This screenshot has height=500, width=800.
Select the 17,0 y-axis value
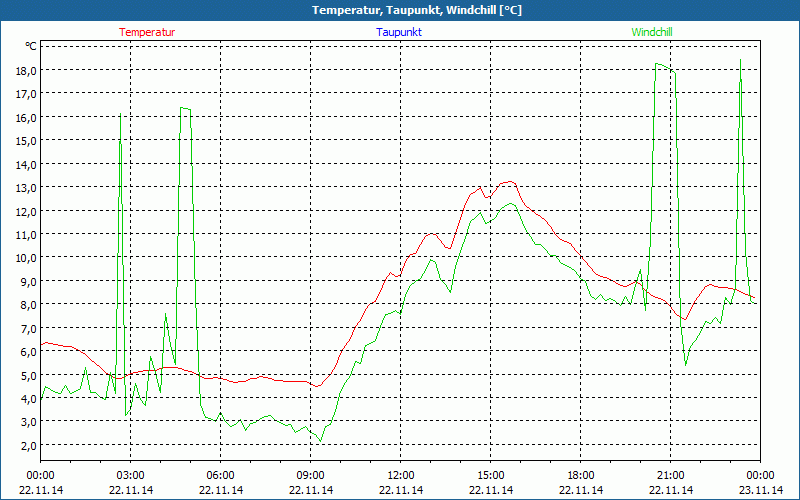pos(26,94)
